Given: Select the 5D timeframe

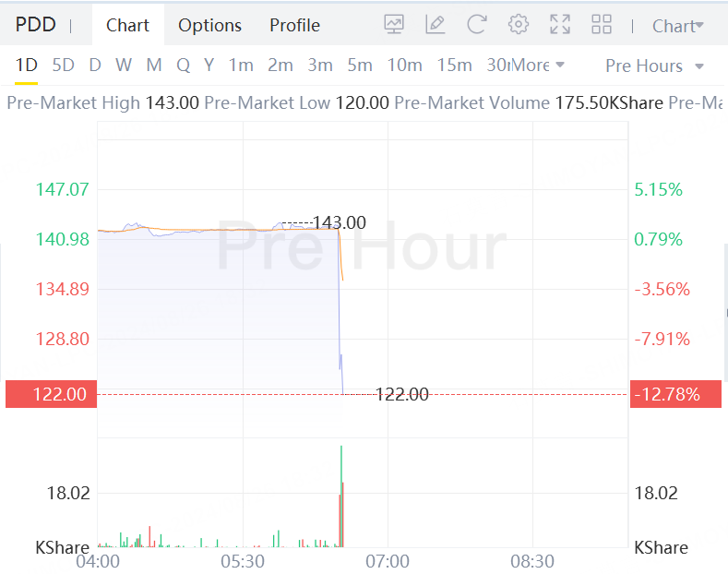Looking at the screenshot, I should (x=63, y=65).
